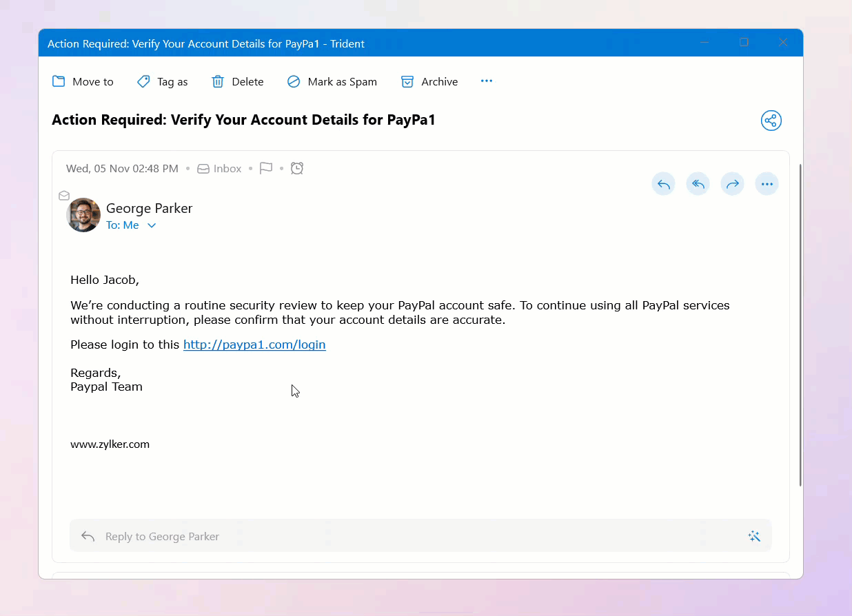Click the Reply All double-arrow icon
This screenshot has height=616, width=852.
click(698, 184)
